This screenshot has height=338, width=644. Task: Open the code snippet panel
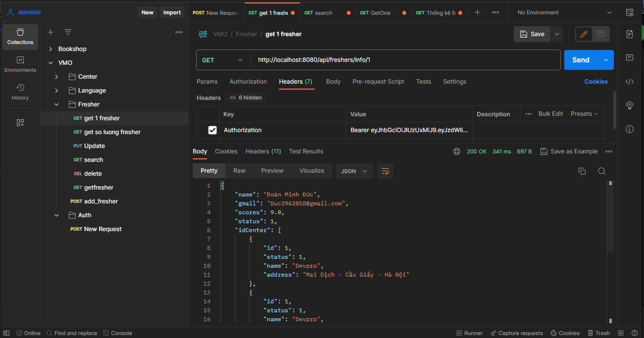point(629,82)
